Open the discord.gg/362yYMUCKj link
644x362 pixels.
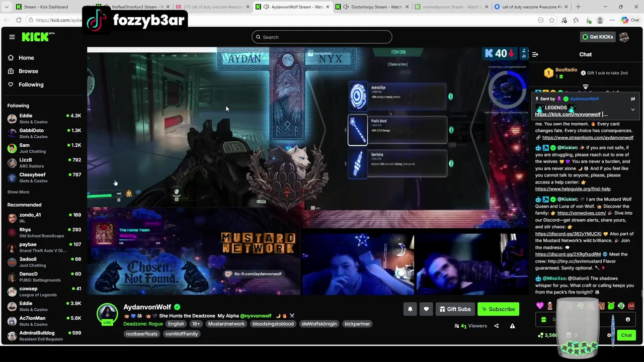click(x=568, y=234)
